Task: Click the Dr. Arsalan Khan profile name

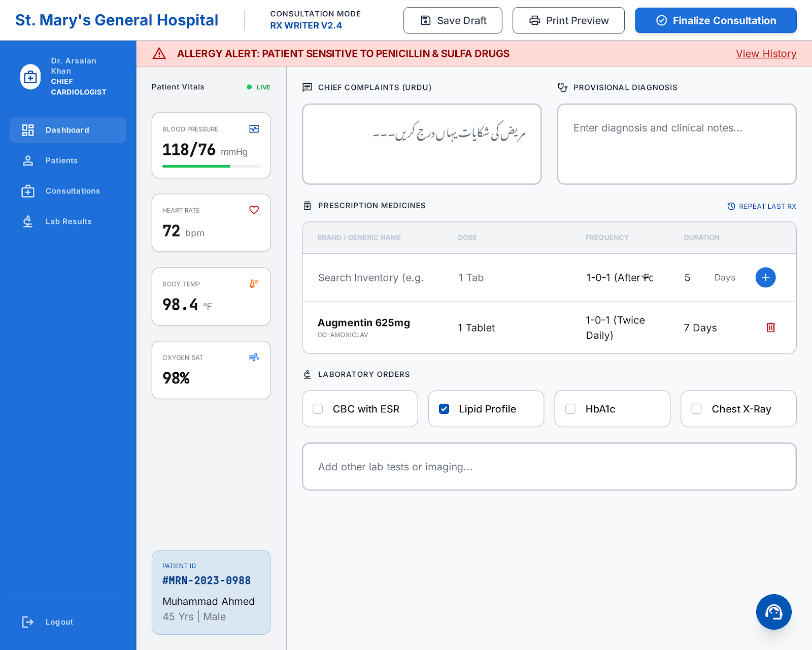Action: [74, 66]
